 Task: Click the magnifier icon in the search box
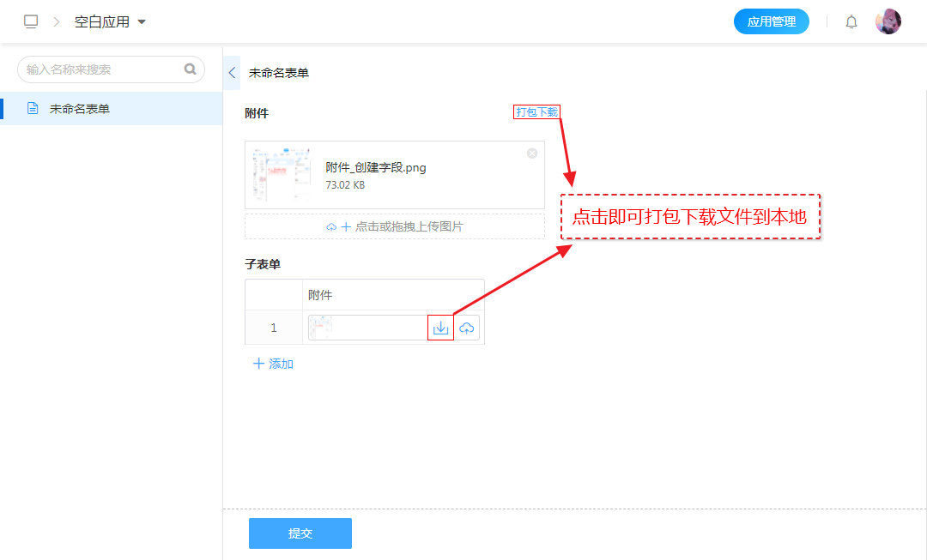point(190,69)
